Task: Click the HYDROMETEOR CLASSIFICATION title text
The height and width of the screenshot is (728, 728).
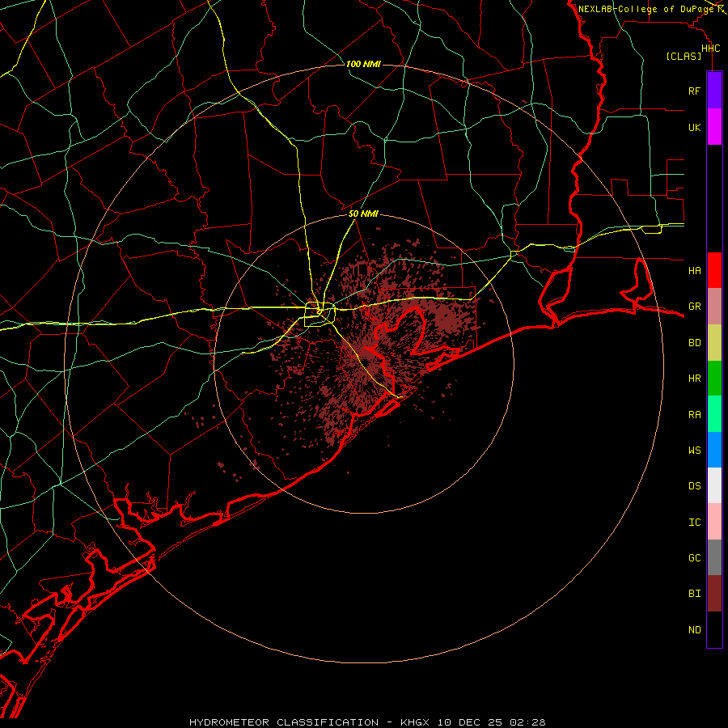Action: pyautogui.click(x=284, y=722)
